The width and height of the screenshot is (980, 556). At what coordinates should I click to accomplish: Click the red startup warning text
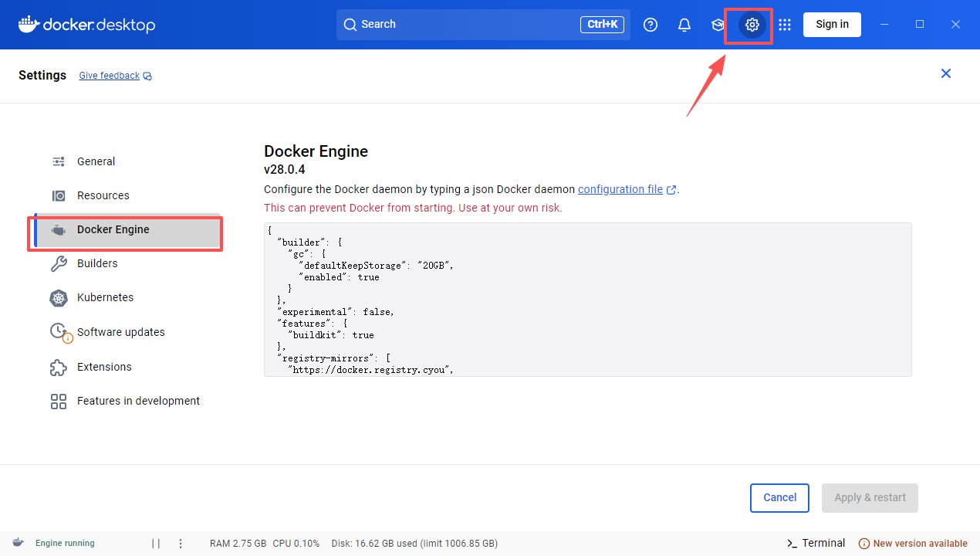(x=413, y=208)
